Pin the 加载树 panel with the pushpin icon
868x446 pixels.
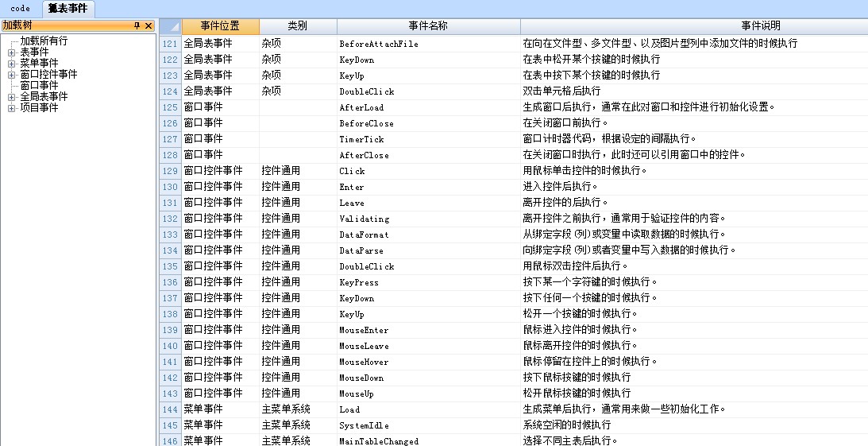[137, 25]
